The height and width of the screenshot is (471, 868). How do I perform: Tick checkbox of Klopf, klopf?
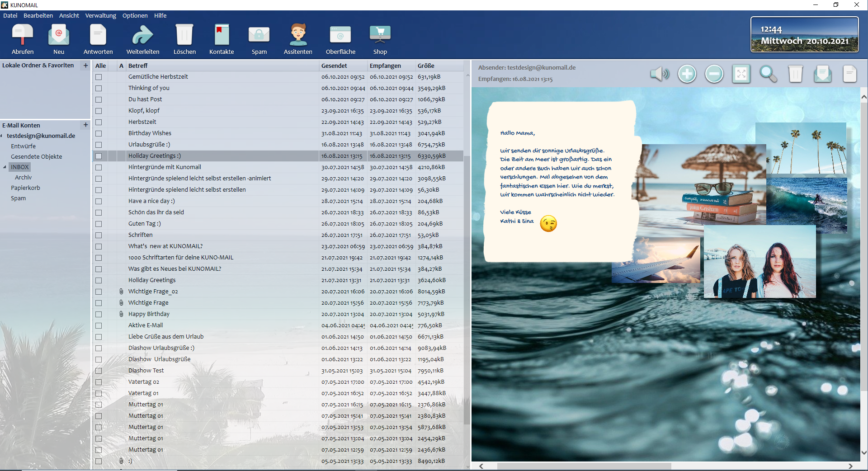(99, 111)
